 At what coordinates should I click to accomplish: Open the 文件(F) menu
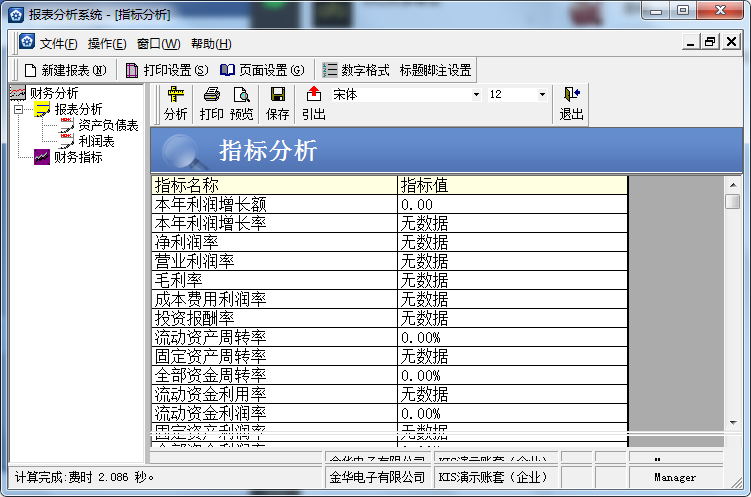[x=58, y=43]
